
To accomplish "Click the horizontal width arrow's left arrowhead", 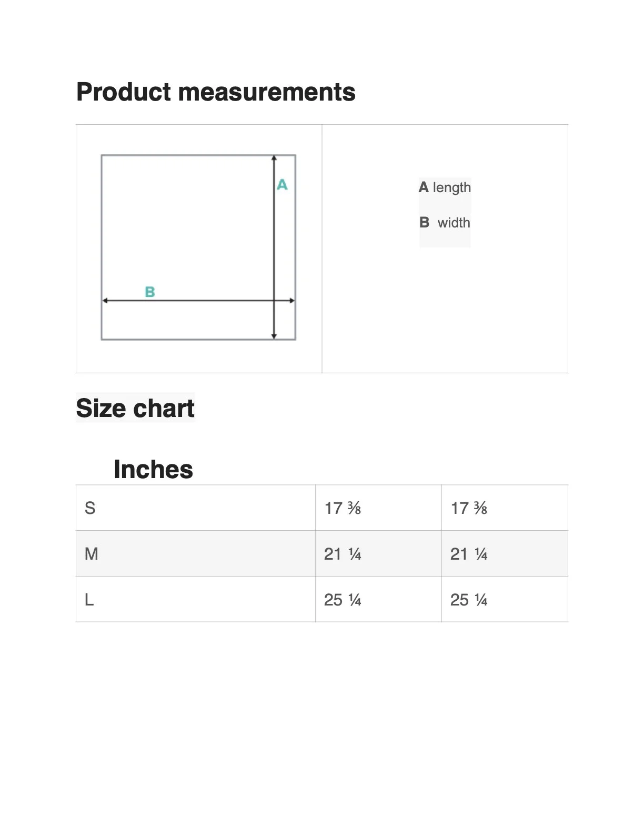I will point(105,301).
